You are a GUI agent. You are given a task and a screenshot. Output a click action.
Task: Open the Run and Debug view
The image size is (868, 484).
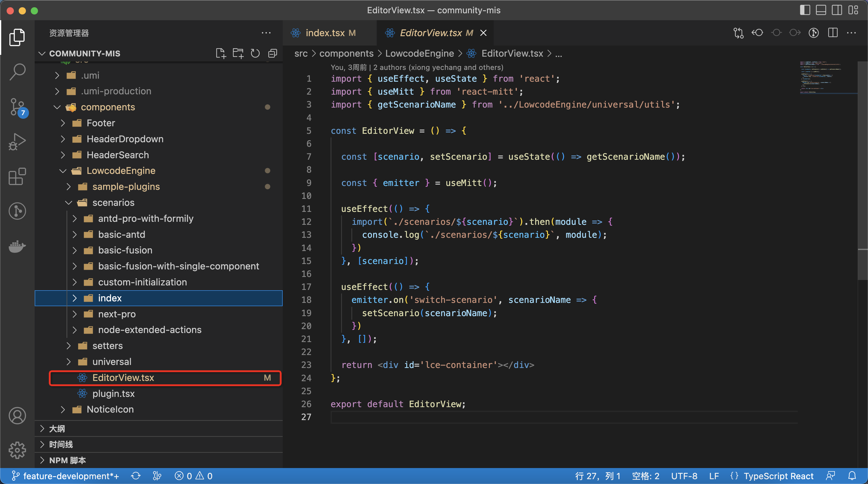[17, 141]
